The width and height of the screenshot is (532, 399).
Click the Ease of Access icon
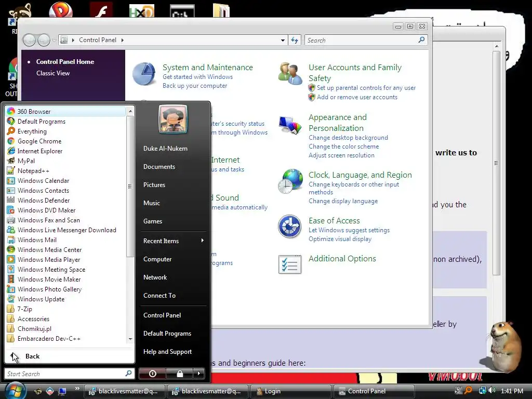click(289, 227)
